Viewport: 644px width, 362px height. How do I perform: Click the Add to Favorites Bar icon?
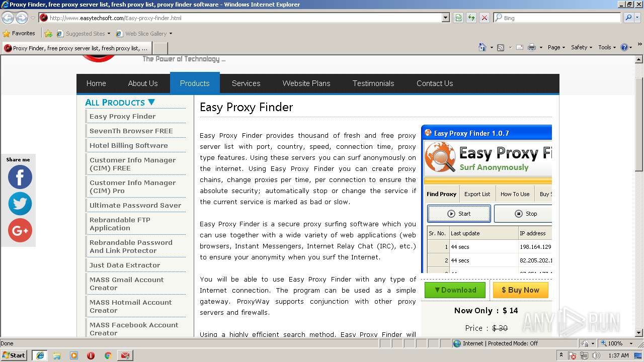click(x=48, y=34)
